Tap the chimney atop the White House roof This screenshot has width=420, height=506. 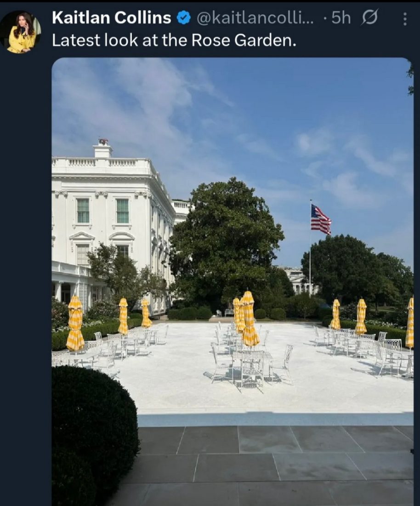click(x=103, y=149)
